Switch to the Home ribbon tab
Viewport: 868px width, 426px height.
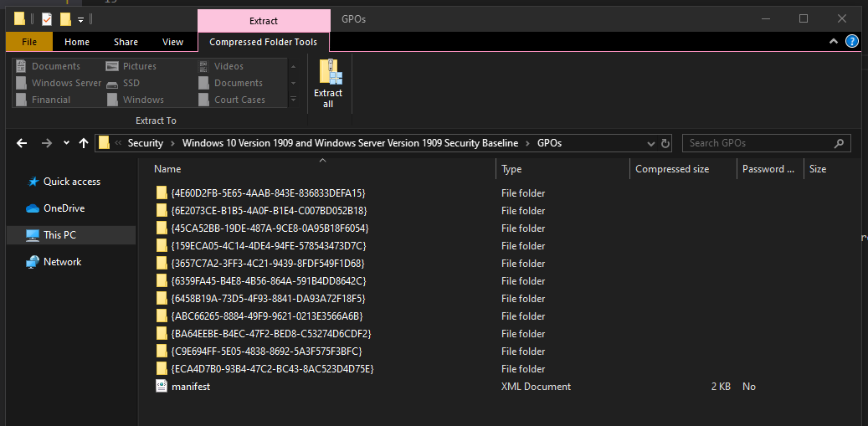point(77,42)
